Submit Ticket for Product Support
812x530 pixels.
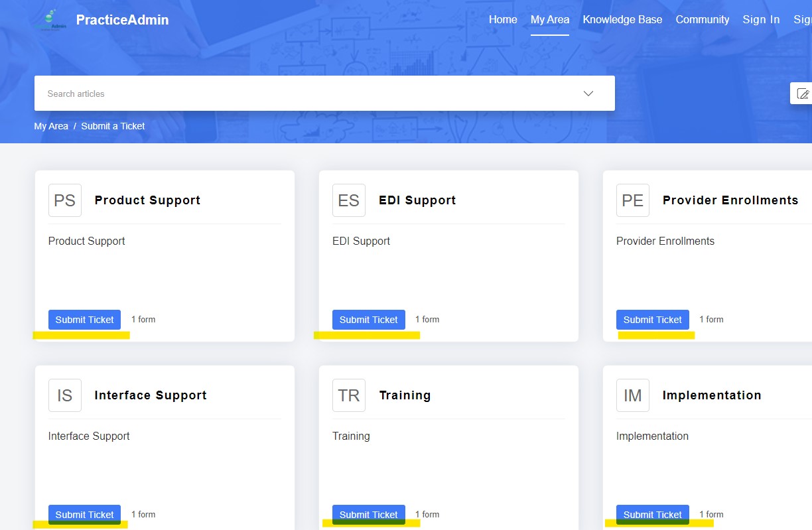click(84, 320)
